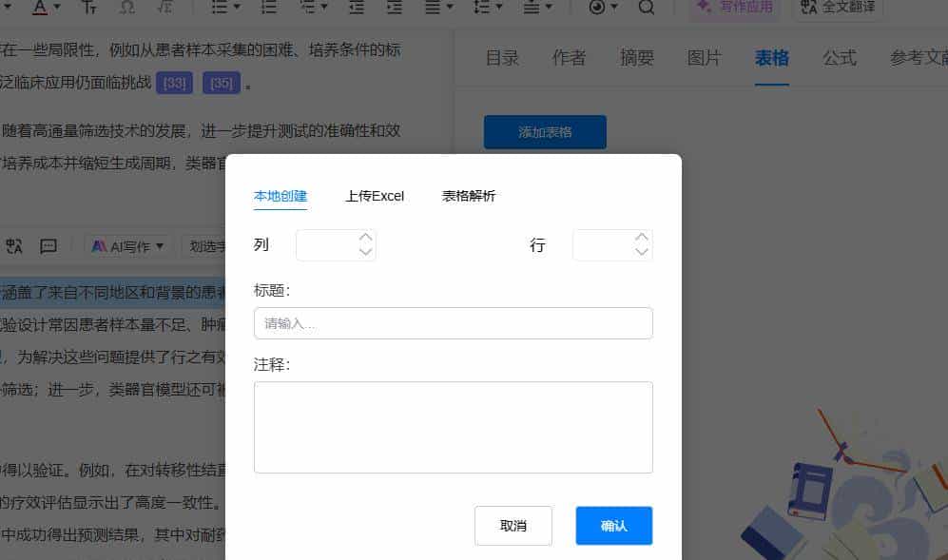The height and width of the screenshot is (560, 948).
Task: Switch to the 图片 tab in the right panel
Action: (705, 58)
